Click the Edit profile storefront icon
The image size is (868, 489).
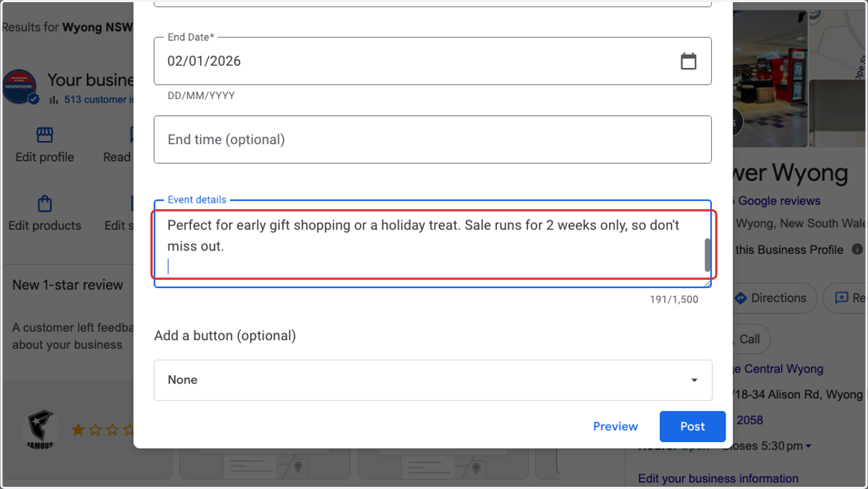pyautogui.click(x=45, y=135)
